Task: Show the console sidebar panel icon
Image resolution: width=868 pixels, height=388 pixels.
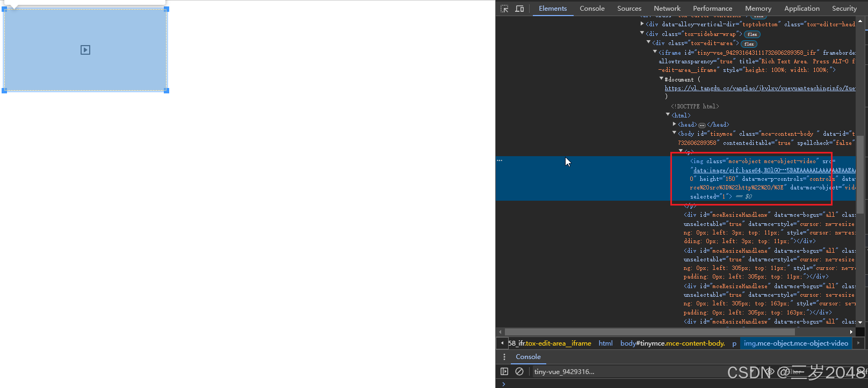Action: 504,371
